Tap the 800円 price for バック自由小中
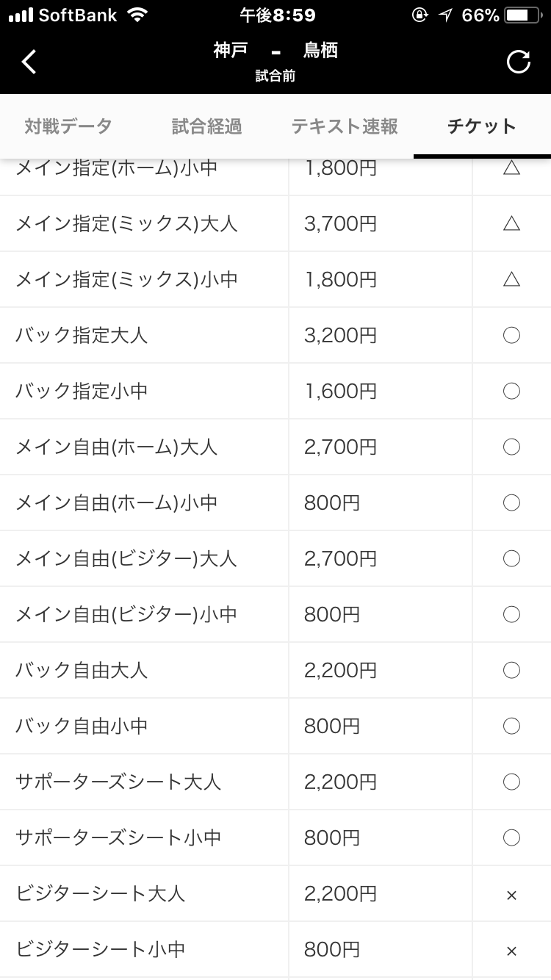Image resolution: width=551 pixels, height=980 pixels. (332, 726)
